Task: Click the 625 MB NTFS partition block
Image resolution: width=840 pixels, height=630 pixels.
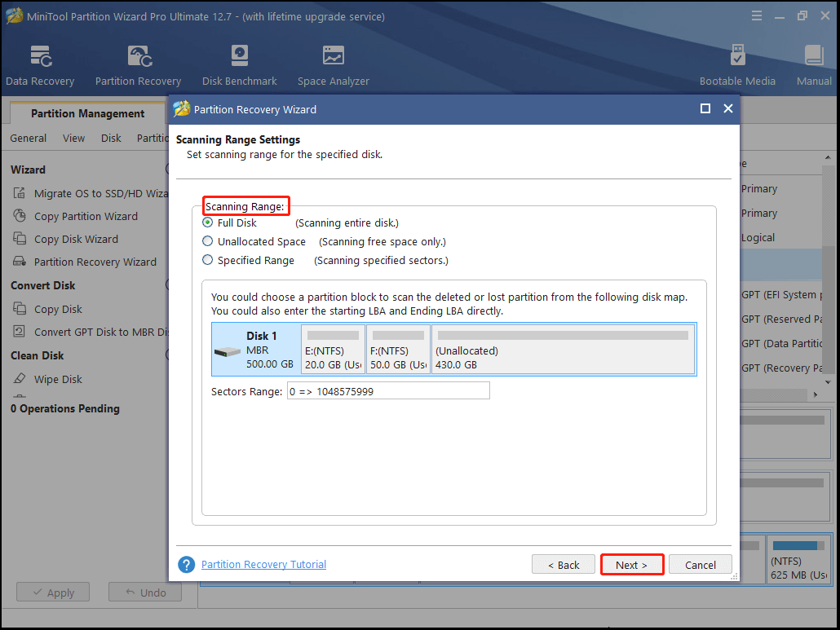Action: point(798,560)
